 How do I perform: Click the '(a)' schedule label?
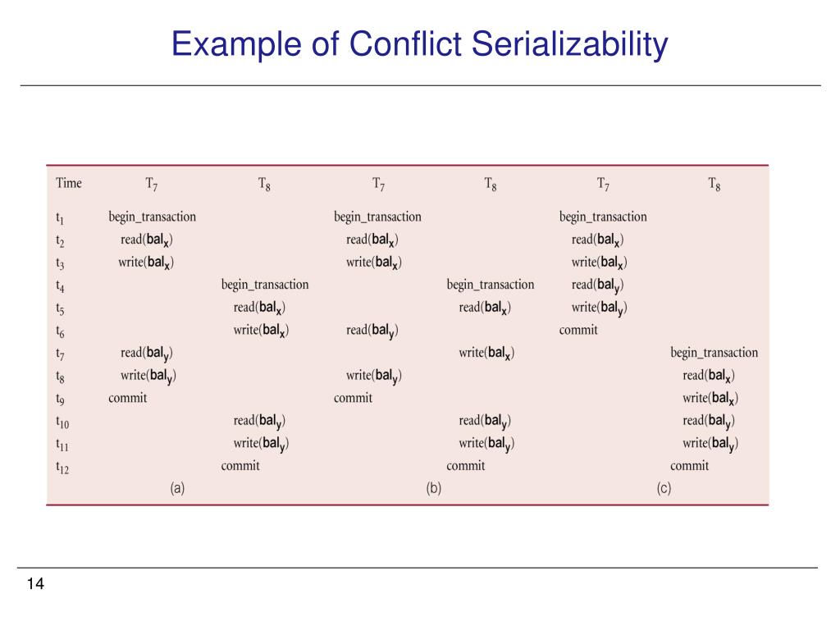coord(177,488)
